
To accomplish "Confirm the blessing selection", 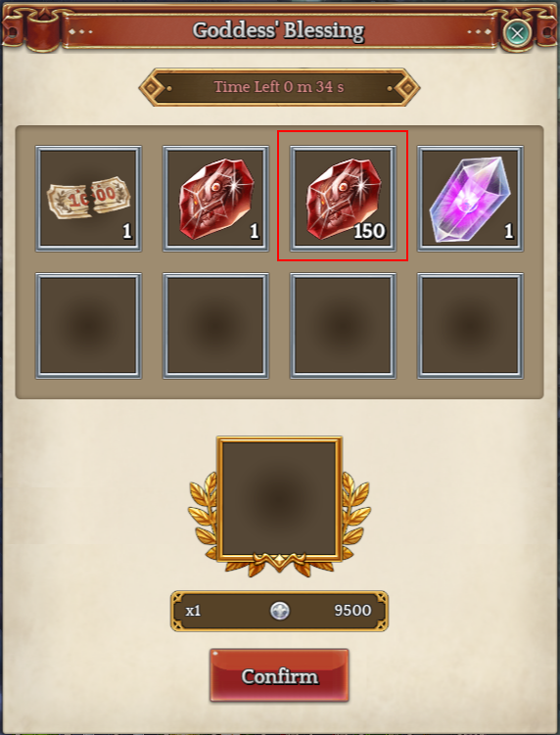I will [x=280, y=675].
